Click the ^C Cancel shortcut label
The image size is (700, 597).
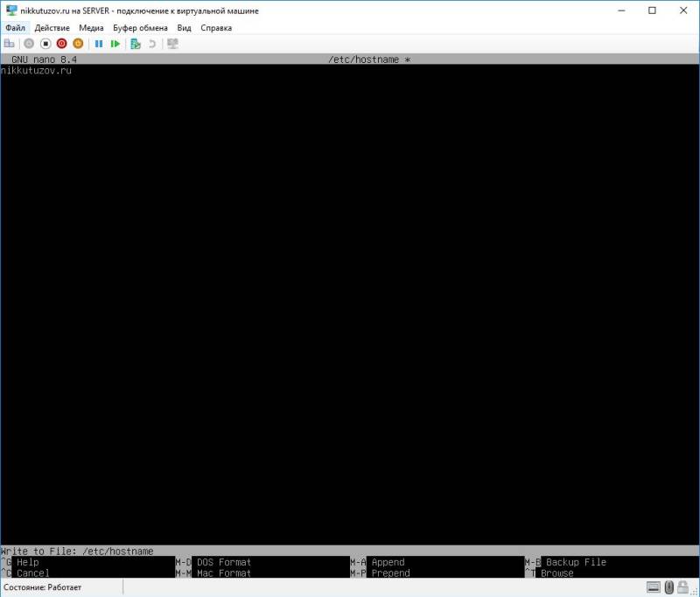[x=24, y=573]
